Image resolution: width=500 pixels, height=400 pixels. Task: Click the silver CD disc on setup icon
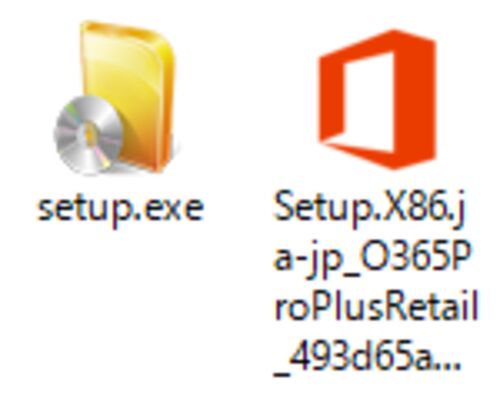click(x=87, y=135)
